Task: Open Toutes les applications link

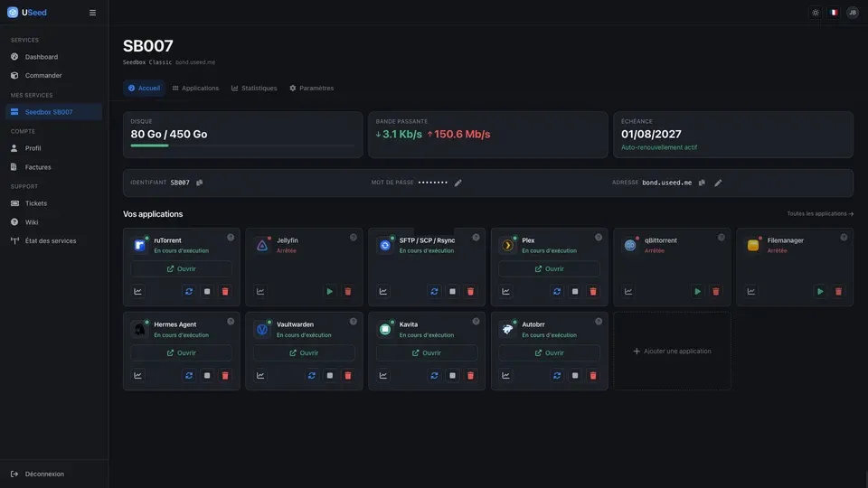Action: (820, 213)
